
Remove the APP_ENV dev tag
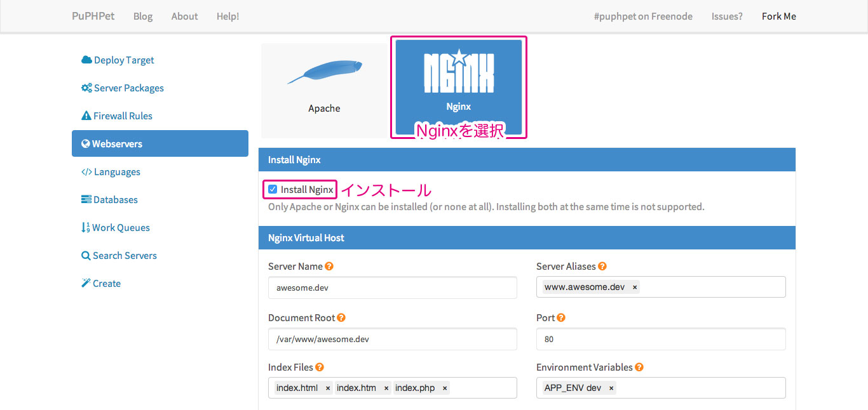(611, 388)
